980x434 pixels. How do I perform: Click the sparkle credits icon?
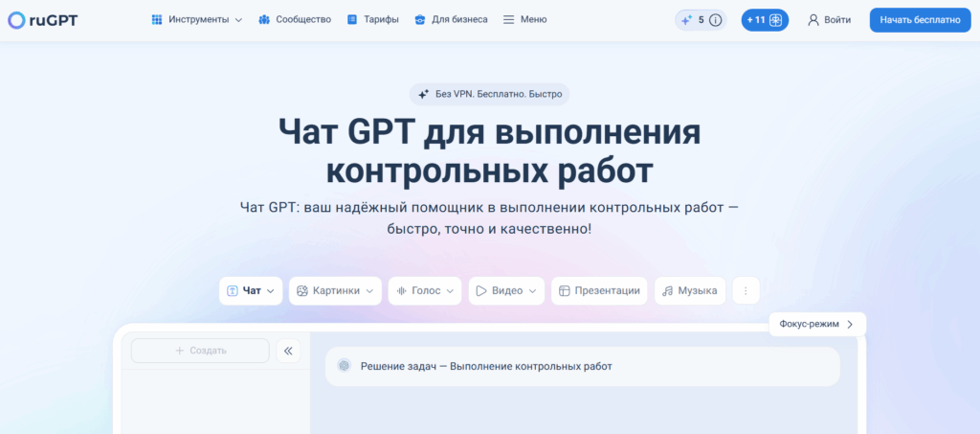click(686, 20)
